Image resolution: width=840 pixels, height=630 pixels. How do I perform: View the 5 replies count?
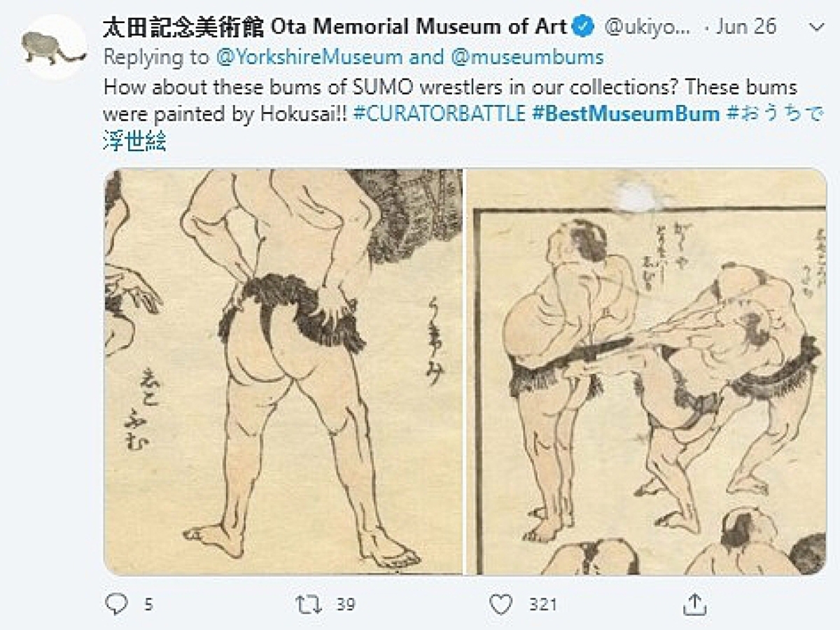pyautogui.click(x=148, y=603)
